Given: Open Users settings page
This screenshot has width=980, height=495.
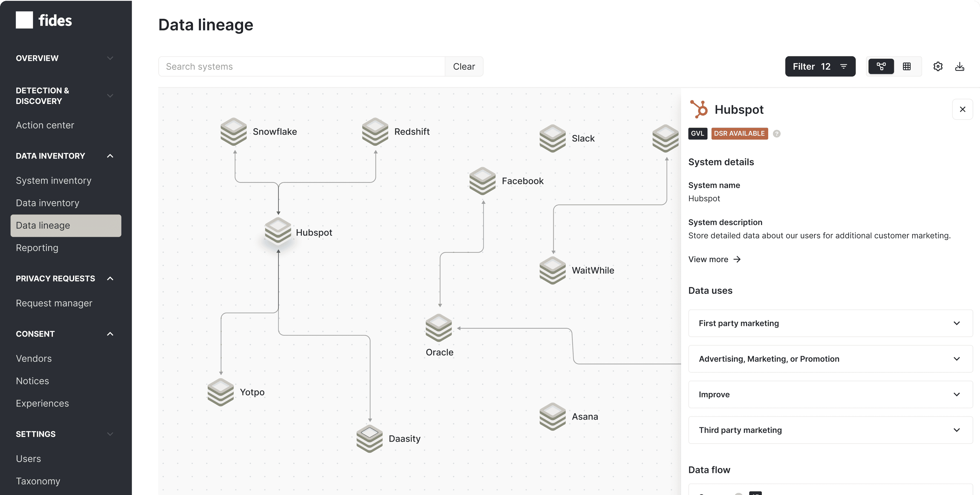Looking at the screenshot, I should 28,459.
